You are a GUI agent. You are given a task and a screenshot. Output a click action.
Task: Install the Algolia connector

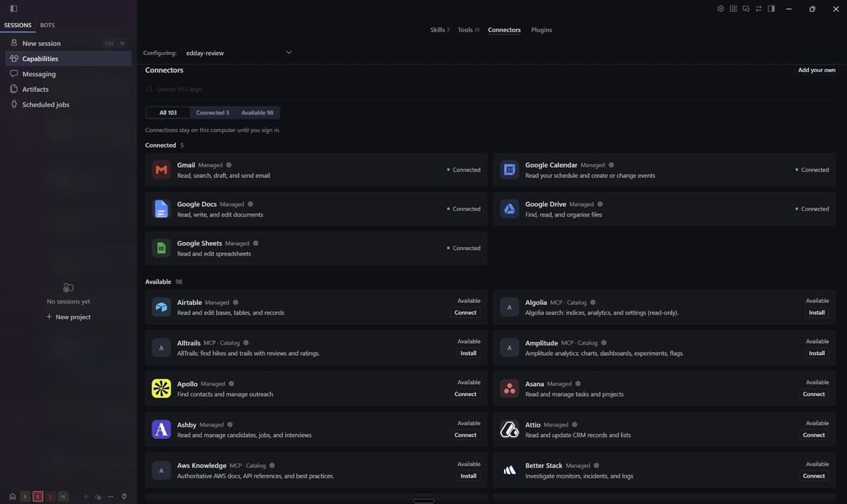tap(817, 313)
